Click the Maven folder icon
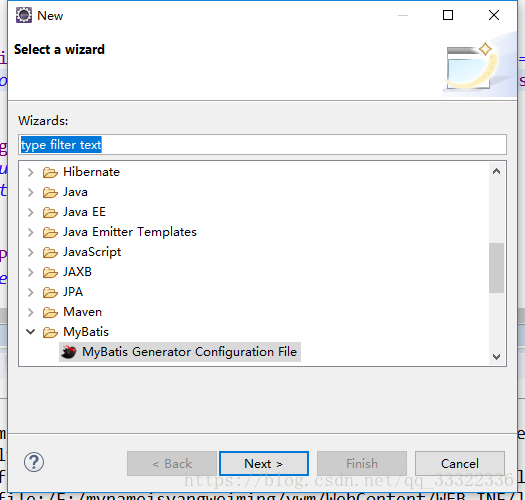Viewport: 525px width, 500px height. click(x=50, y=312)
